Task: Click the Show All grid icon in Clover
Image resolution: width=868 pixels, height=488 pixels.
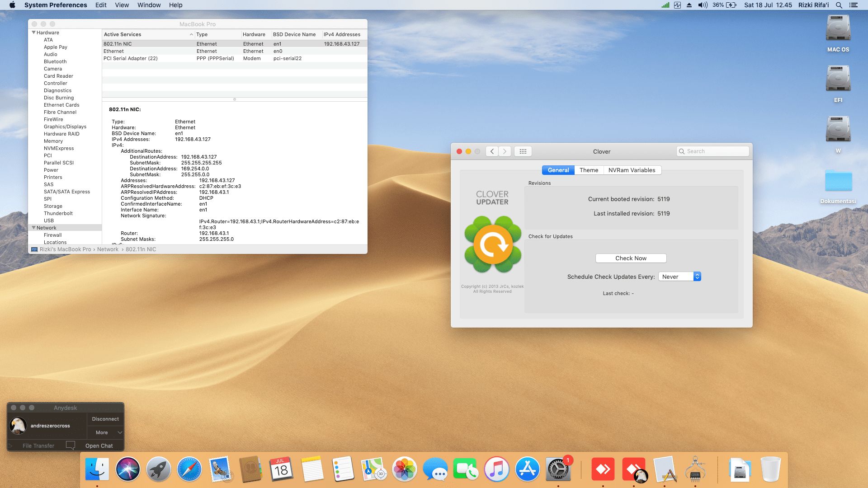Action: click(x=523, y=151)
